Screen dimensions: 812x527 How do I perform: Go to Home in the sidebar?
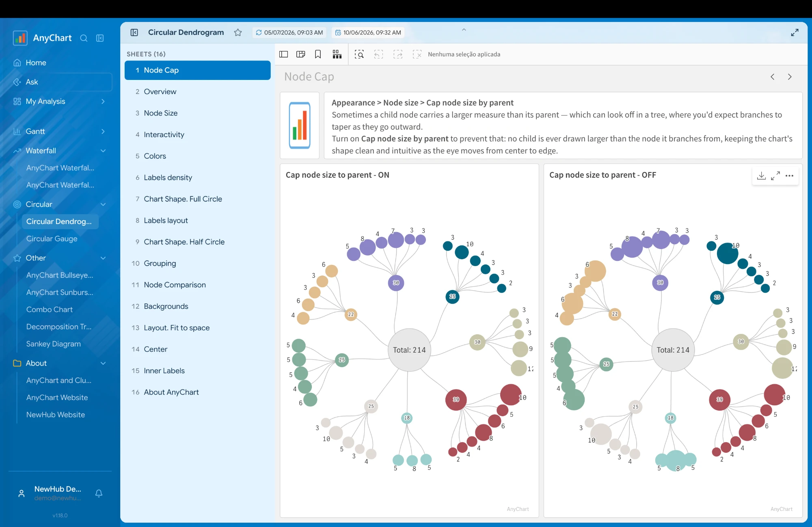(60, 62)
